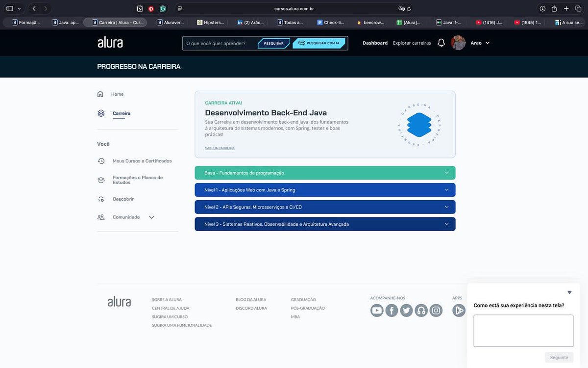This screenshot has width=588, height=368.
Task: Open the YouTube footer icon
Action: pyautogui.click(x=377, y=311)
